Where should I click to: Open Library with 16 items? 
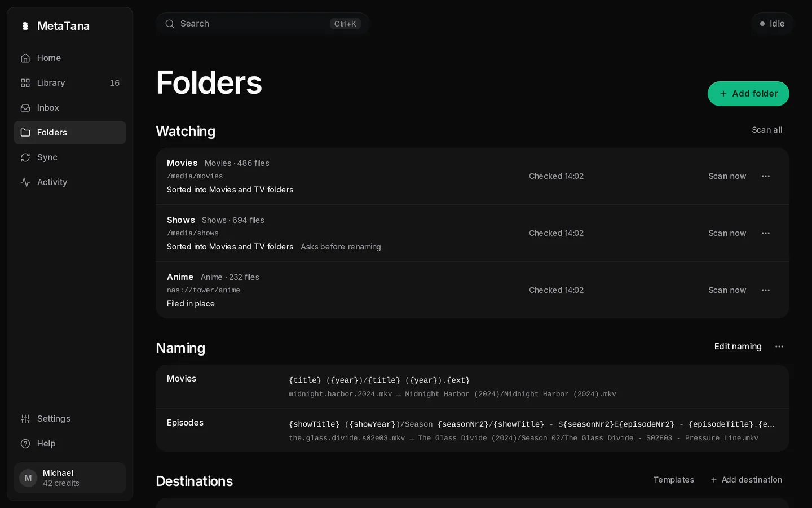tap(70, 83)
